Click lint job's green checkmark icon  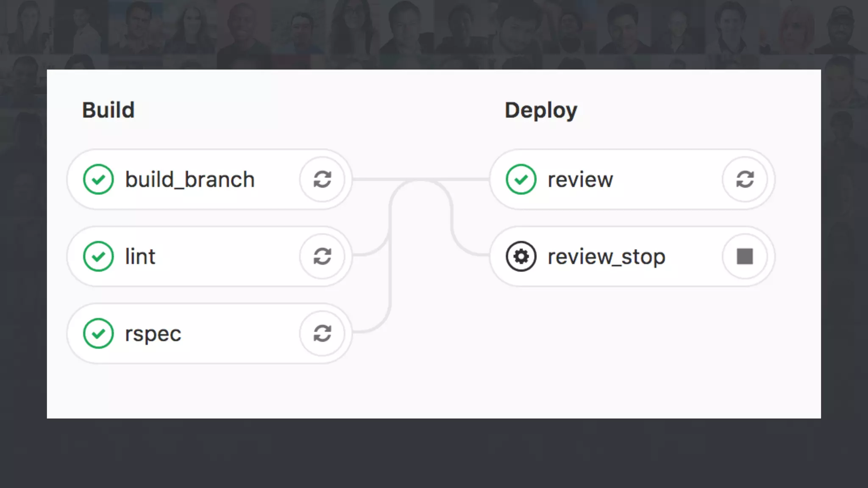(98, 256)
